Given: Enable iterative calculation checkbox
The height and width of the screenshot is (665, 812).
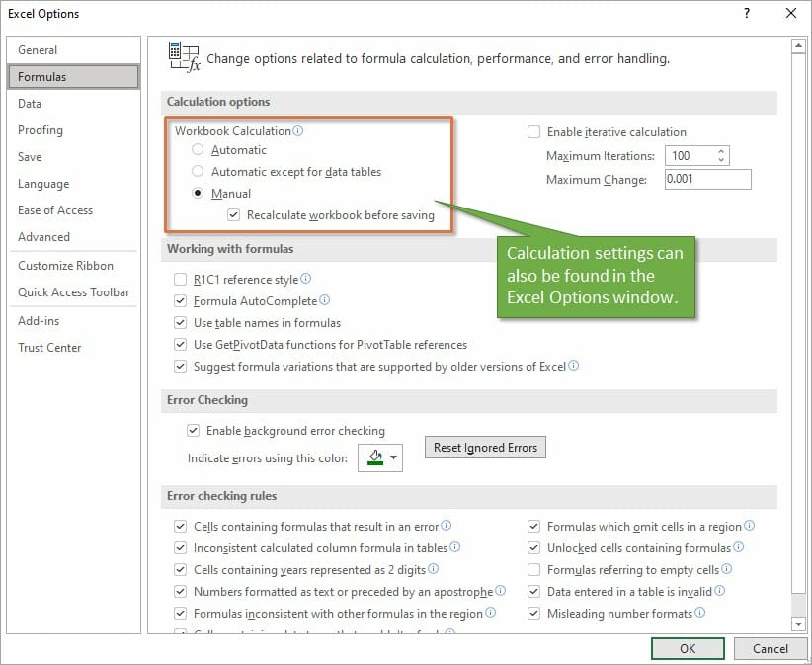Looking at the screenshot, I should point(534,132).
